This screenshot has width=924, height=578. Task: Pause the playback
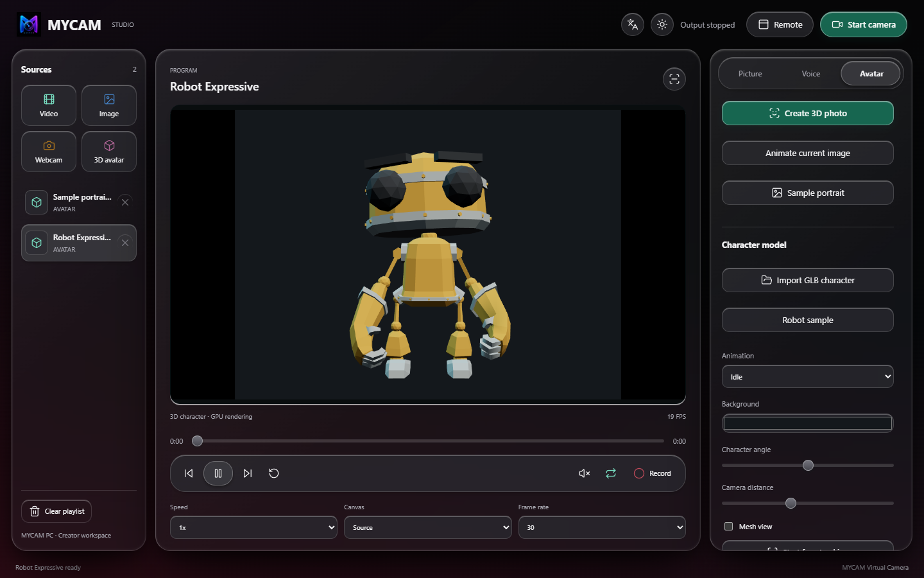(x=218, y=473)
